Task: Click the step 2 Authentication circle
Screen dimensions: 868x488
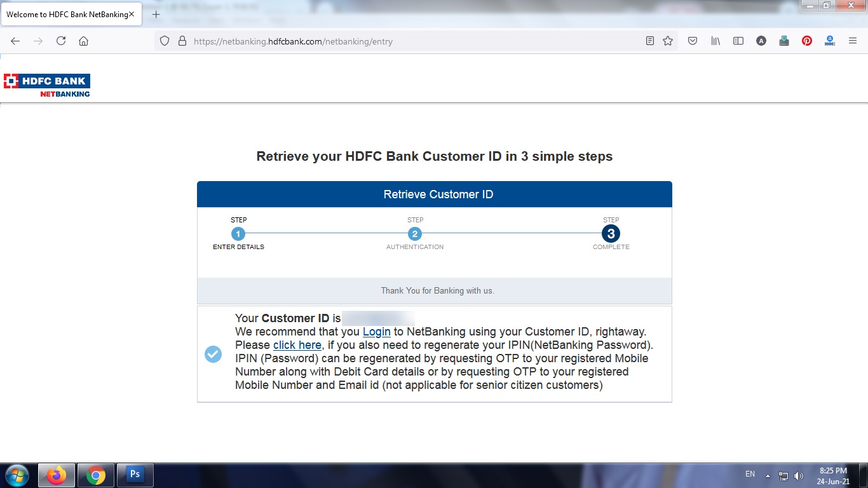Action: click(x=415, y=234)
